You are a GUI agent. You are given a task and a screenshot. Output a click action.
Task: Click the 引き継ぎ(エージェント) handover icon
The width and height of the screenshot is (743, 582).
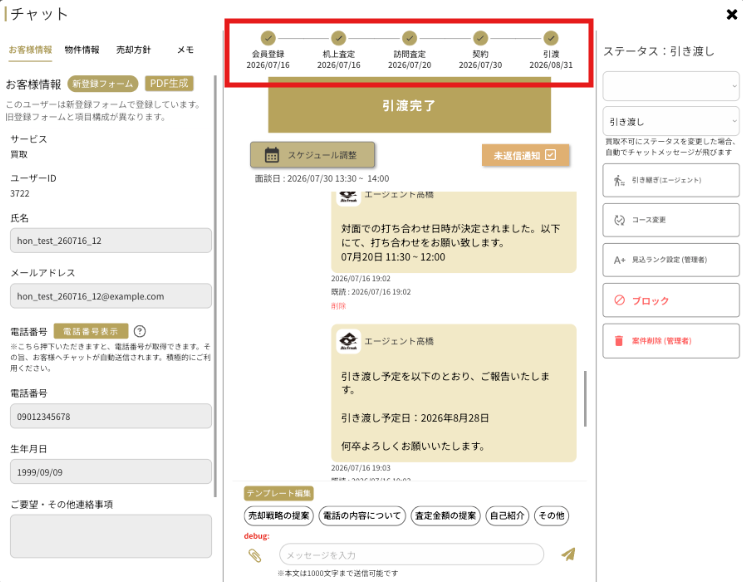pos(619,180)
